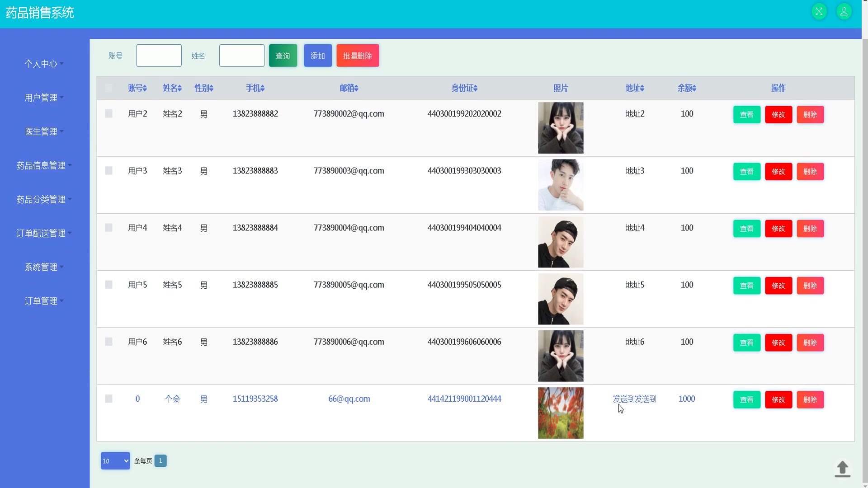
Task: Focus the 账号 search input field
Action: pos(159,56)
